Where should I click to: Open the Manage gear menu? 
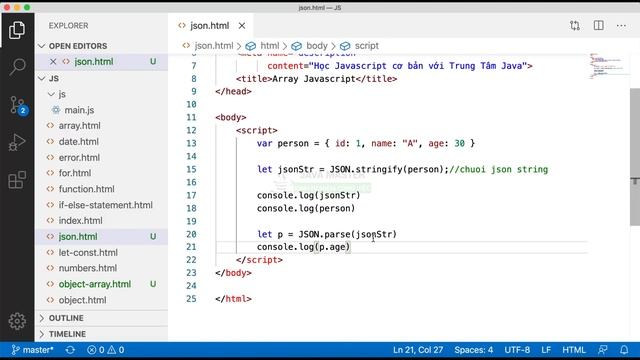tap(17, 321)
